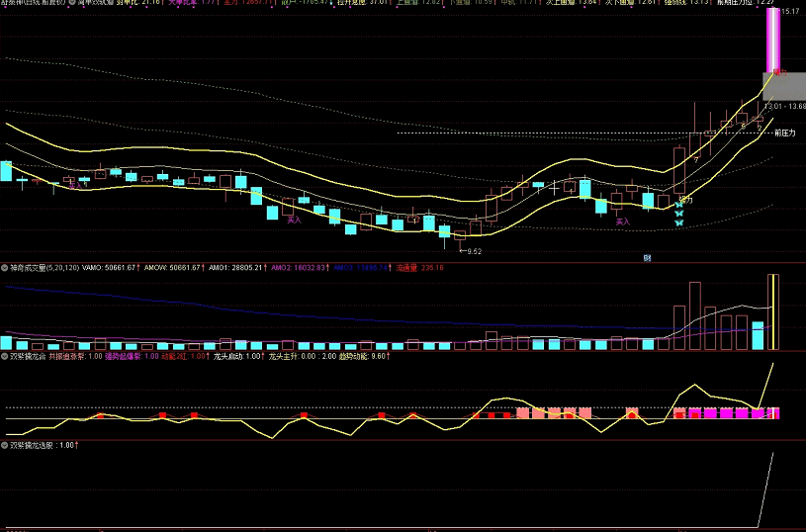806x532 pixels.
Task: Select the 龙头启动: 1.00 readout
Action: [238, 356]
